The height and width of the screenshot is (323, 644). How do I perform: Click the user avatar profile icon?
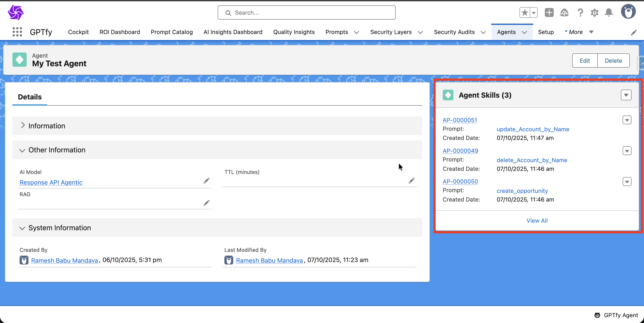(x=628, y=12)
